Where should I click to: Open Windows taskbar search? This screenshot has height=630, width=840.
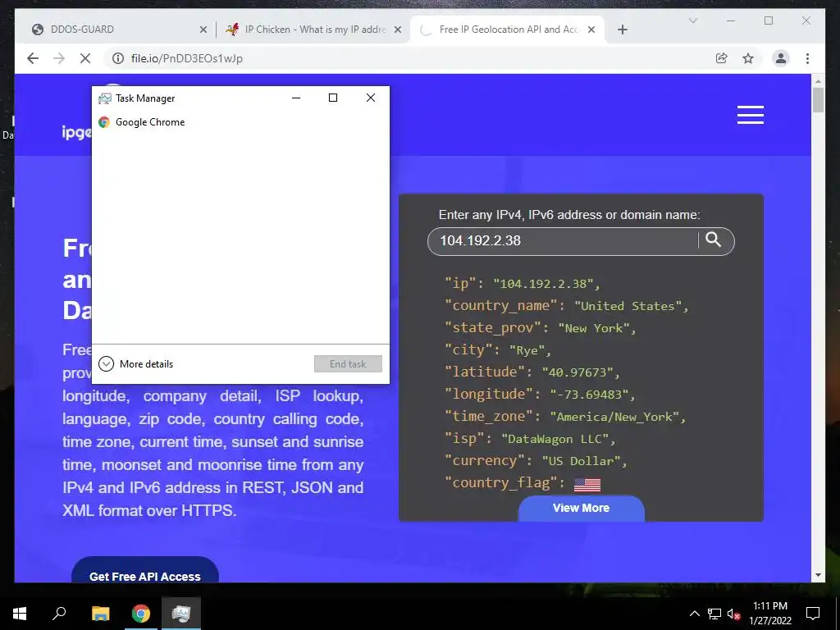(x=59, y=614)
